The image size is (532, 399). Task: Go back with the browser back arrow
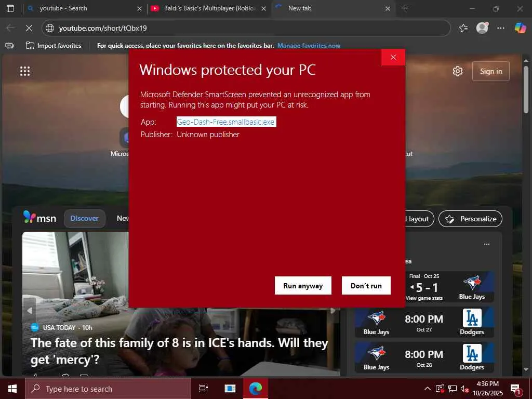click(10, 28)
